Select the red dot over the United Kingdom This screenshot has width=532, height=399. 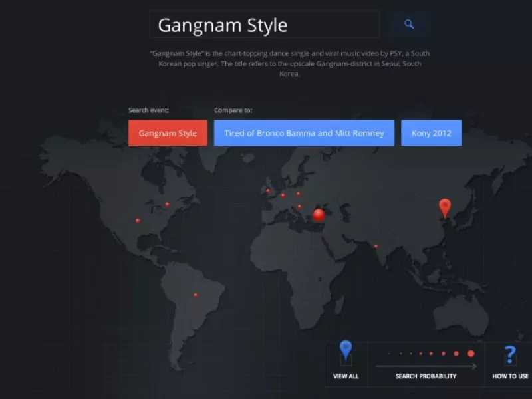coord(268,191)
